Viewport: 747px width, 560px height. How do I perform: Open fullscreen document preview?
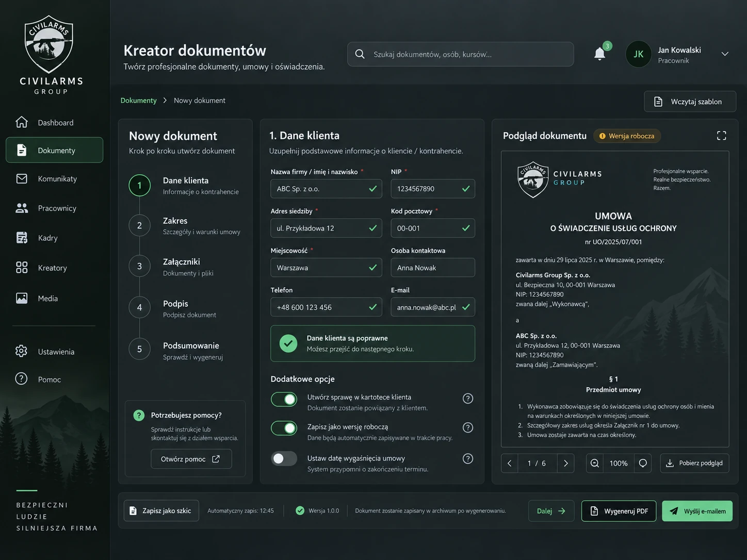point(722,136)
